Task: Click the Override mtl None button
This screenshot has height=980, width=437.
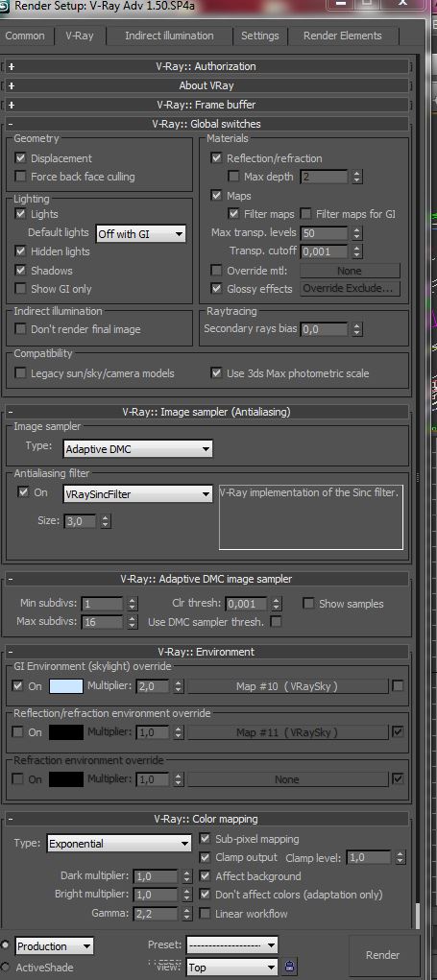Action: pos(350,271)
